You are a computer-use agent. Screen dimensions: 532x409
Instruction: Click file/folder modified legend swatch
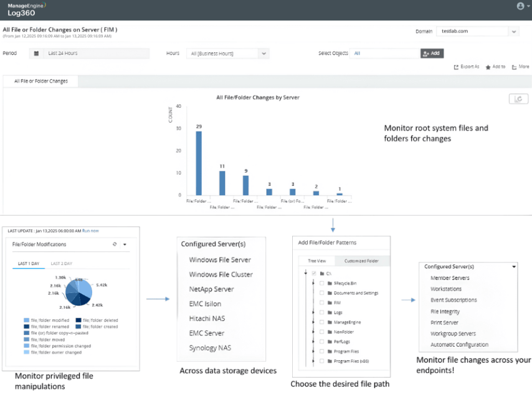tap(26, 320)
